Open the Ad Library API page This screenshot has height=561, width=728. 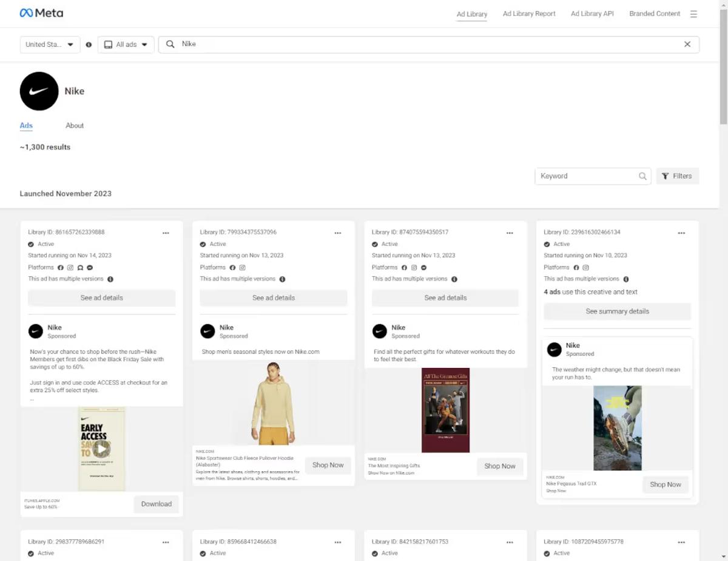pyautogui.click(x=592, y=13)
